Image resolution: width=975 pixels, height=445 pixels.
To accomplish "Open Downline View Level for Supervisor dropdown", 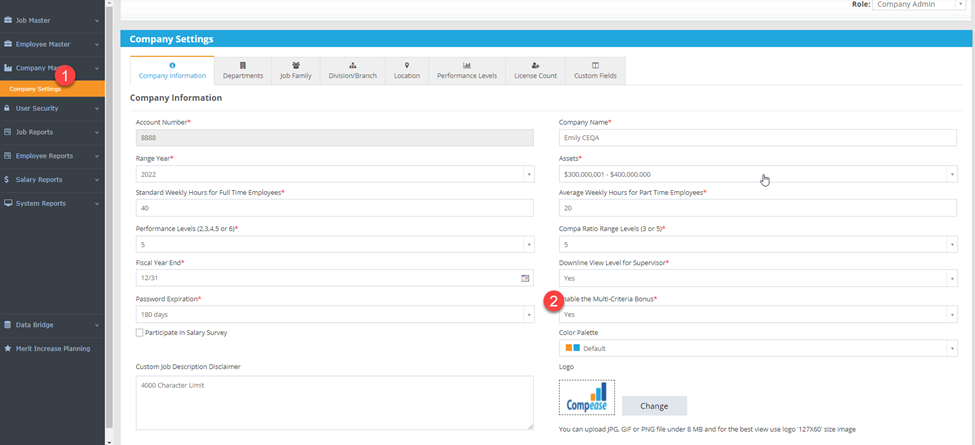I will pyautogui.click(x=758, y=278).
